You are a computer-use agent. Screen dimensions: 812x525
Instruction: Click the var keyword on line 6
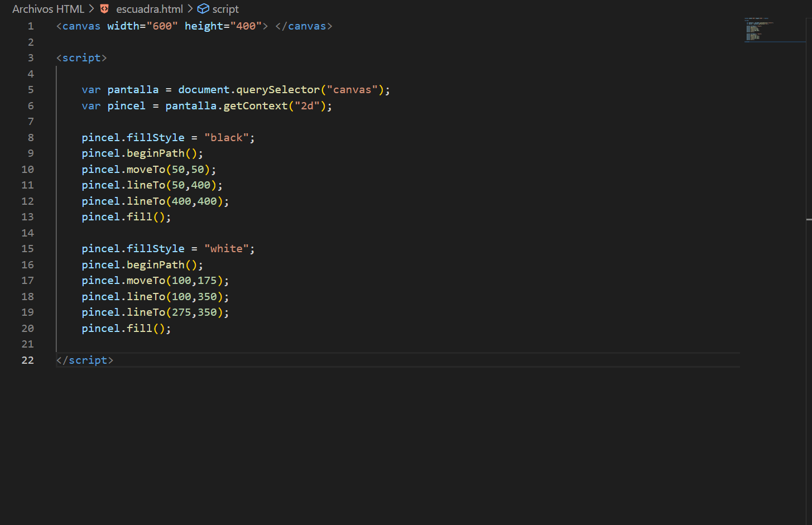[x=91, y=106]
